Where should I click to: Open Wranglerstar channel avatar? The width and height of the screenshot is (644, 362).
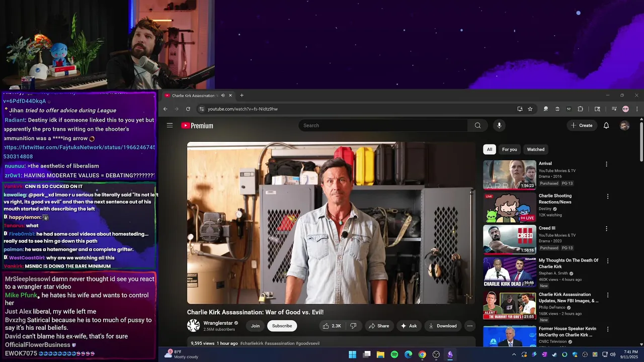(193, 326)
